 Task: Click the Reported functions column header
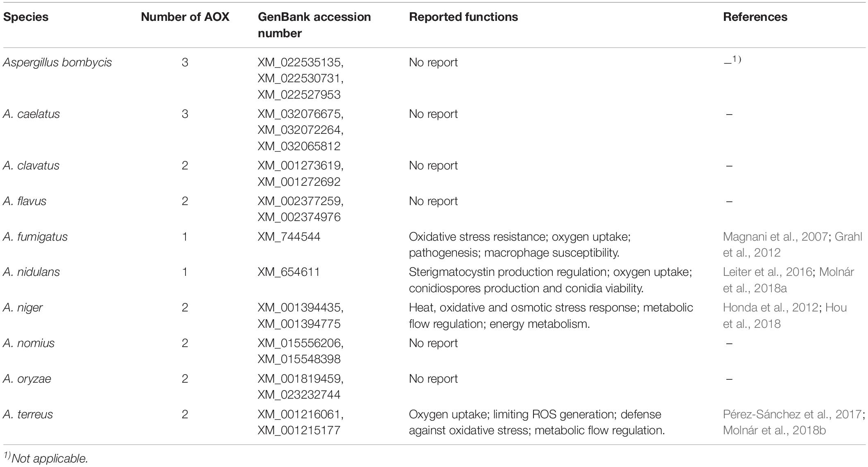[463, 17]
